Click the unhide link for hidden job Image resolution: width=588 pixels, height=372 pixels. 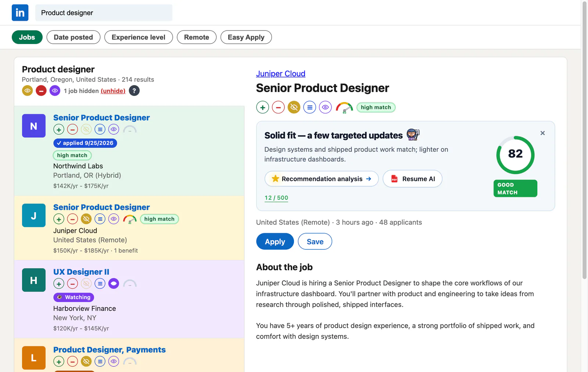(113, 91)
